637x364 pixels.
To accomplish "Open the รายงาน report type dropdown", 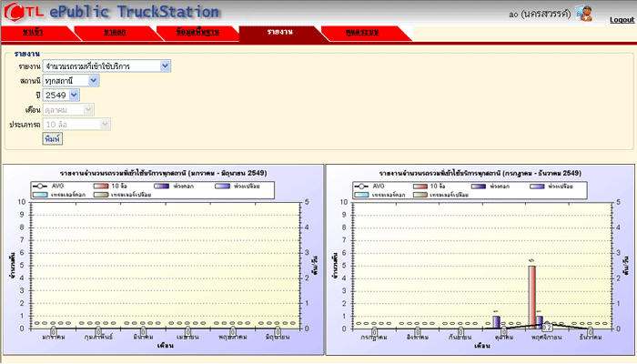I will click(x=106, y=66).
